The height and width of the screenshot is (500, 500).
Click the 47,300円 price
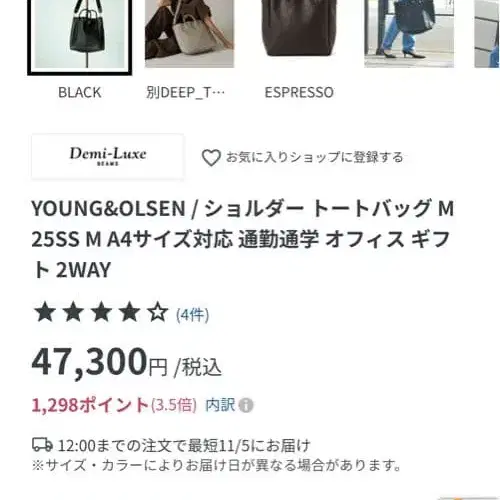(99, 362)
